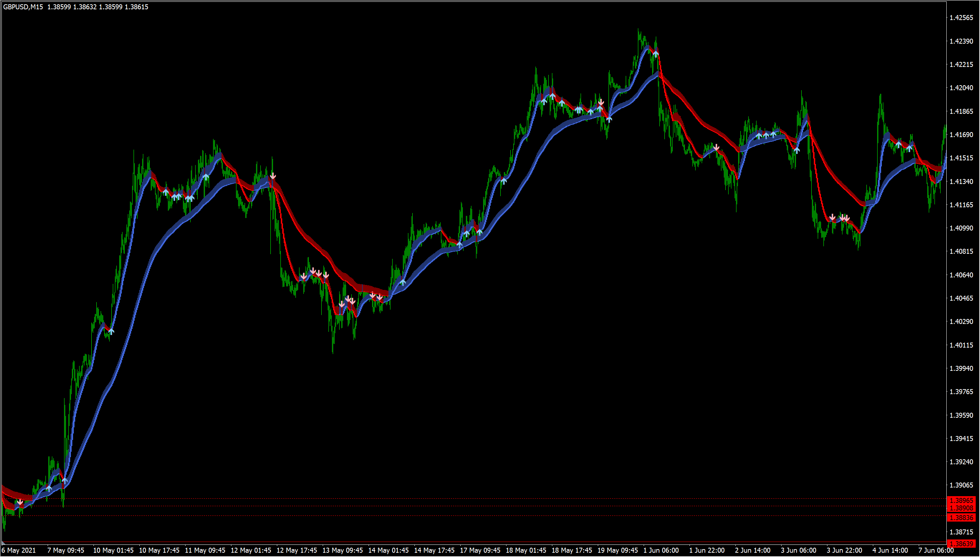980x557 pixels.
Task: Click the 1.38908 red price level tag
Action: (x=962, y=508)
